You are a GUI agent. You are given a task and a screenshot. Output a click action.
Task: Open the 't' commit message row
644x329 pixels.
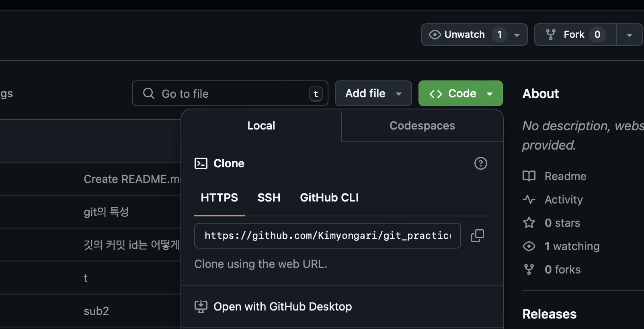86,278
